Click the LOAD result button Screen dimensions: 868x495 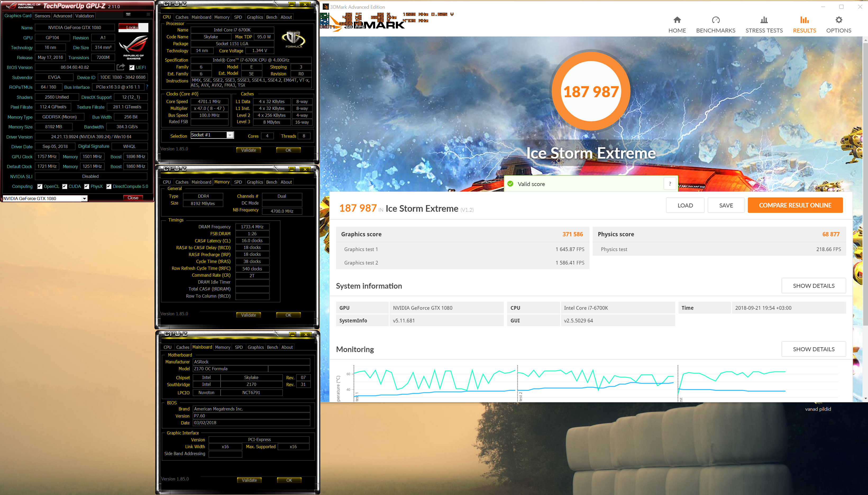pyautogui.click(x=685, y=205)
